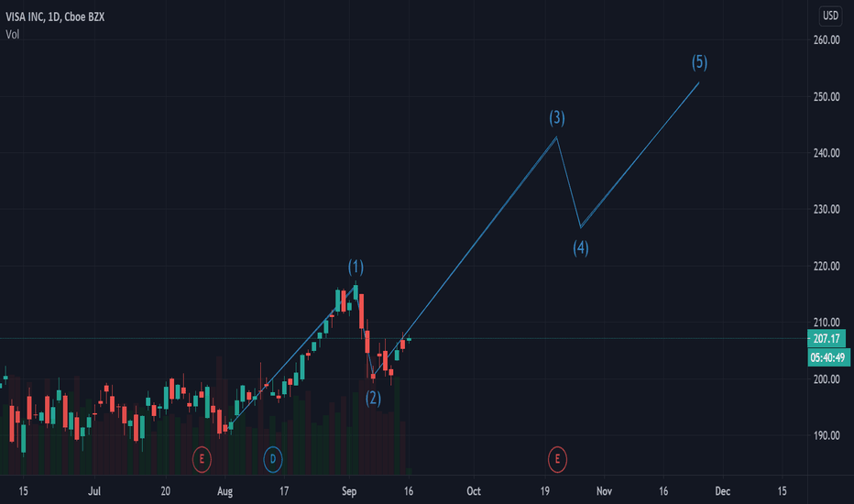854x504 pixels.
Task: Click the Aug date label on time axis
Action: click(x=224, y=491)
